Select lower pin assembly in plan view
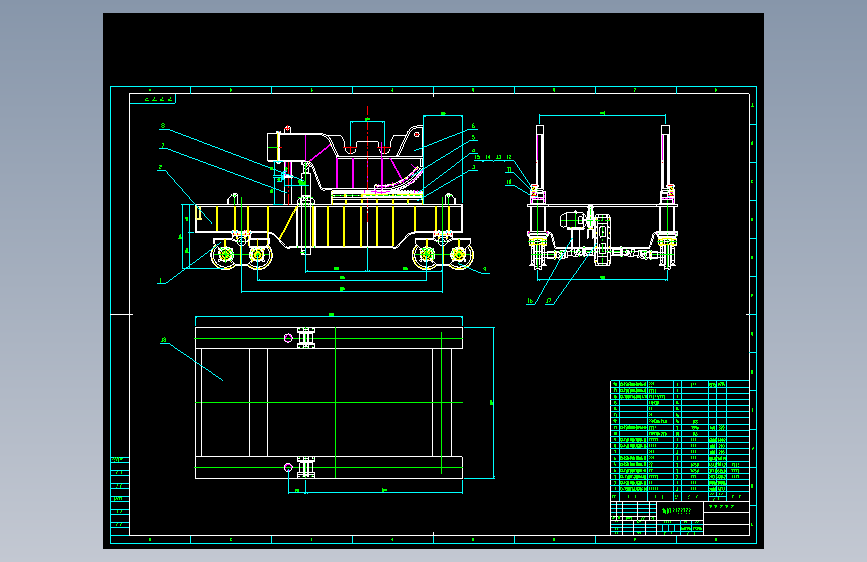 point(306,467)
